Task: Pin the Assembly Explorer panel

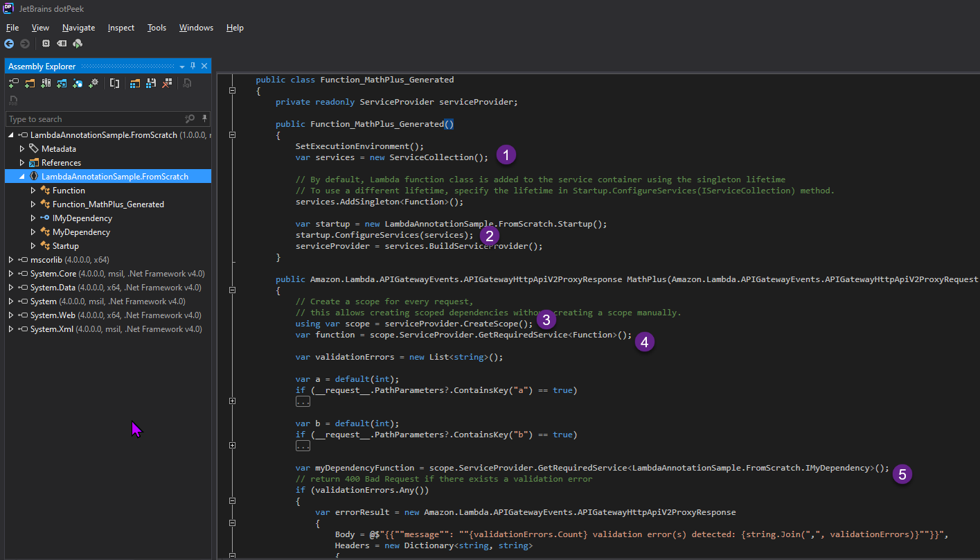Action: click(193, 66)
